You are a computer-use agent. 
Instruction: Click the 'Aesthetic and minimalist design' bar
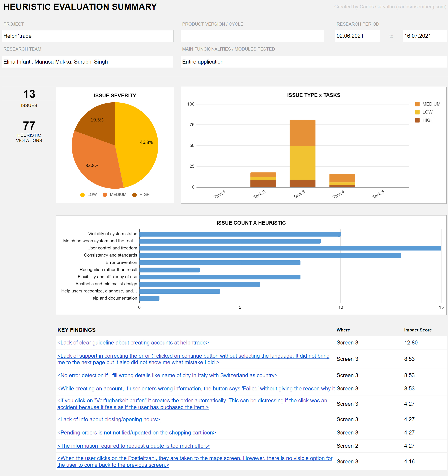(200, 284)
